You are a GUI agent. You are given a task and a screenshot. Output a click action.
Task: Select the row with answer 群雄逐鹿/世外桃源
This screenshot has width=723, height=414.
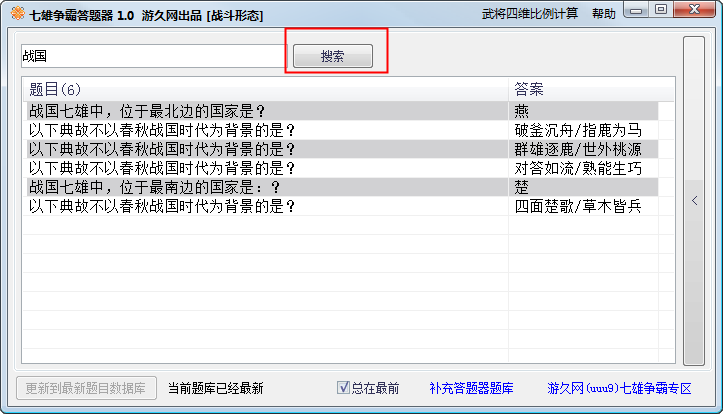(x=342, y=149)
